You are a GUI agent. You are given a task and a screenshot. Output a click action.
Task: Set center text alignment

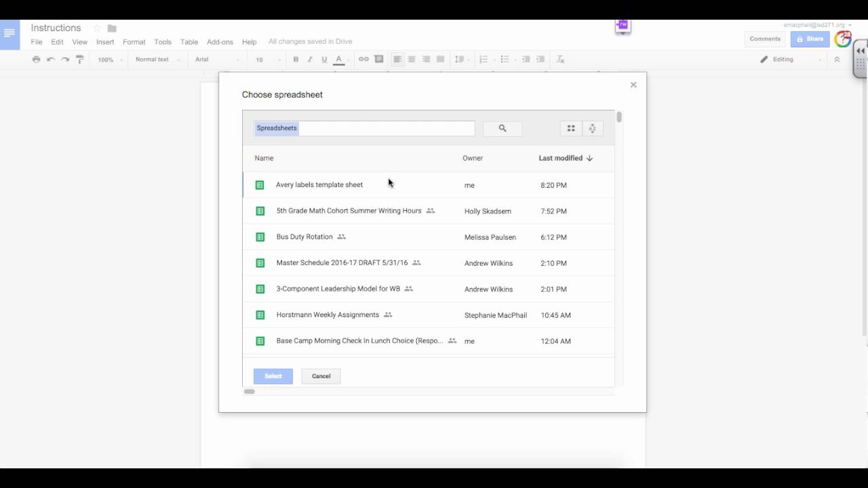pos(412,60)
